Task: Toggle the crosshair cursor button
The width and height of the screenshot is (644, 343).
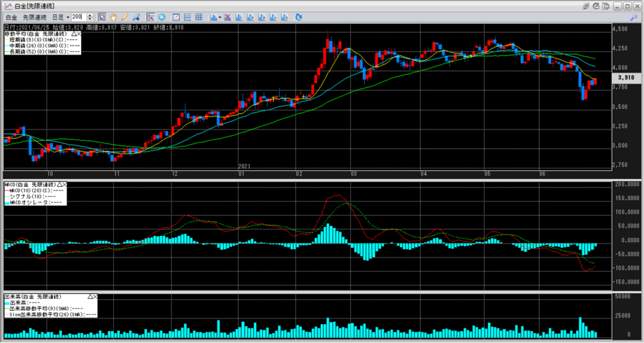Action: [150, 16]
